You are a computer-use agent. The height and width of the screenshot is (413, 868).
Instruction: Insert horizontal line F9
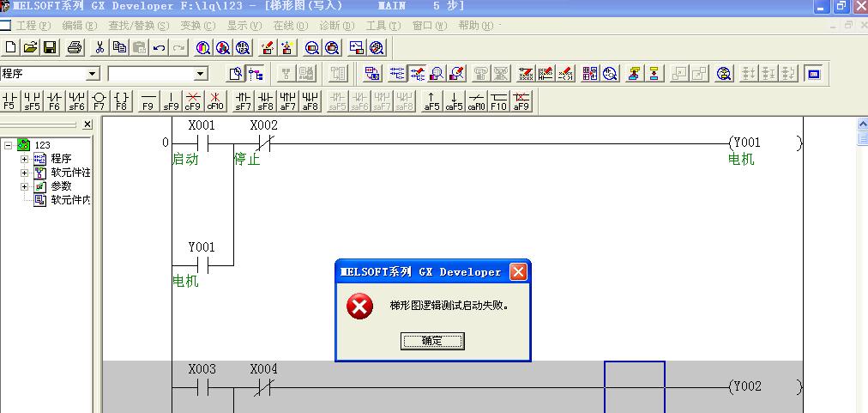(148, 101)
